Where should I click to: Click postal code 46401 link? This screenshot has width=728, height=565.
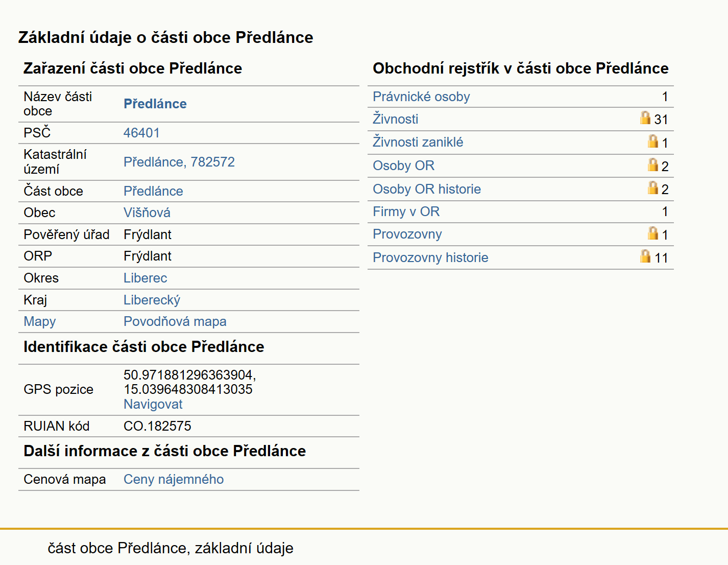click(x=141, y=133)
